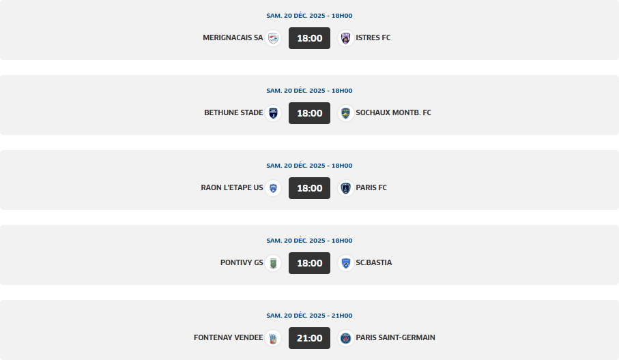Click the date label SAM. 20 DÉC. 2025 - 21H00

pyautogui.click(x=309, y=316)
